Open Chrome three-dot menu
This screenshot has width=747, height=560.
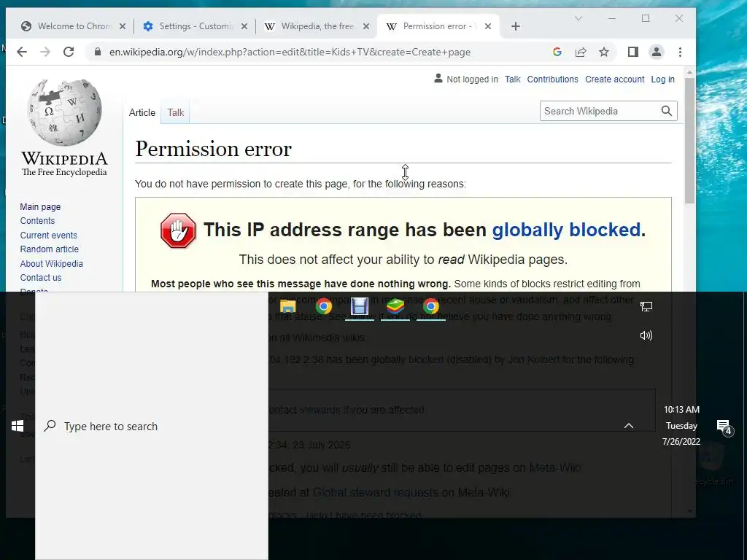click(680, 52)
